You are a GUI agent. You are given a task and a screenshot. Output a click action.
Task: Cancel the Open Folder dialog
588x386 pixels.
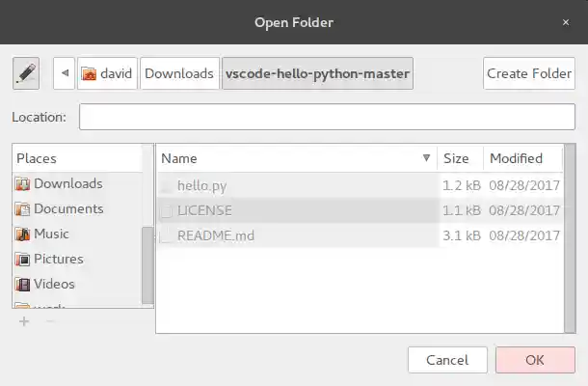tap(447, 360)
